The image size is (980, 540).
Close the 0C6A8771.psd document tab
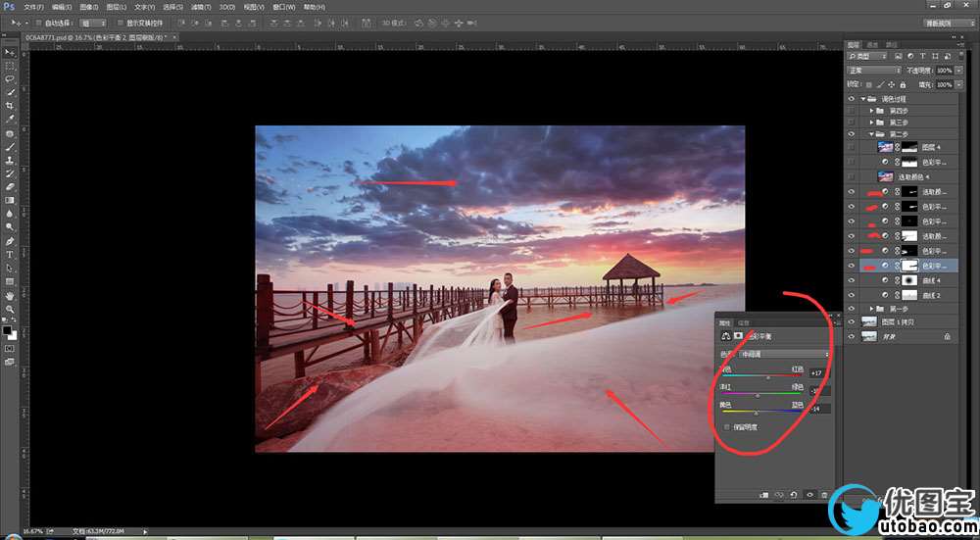(175, 37)
